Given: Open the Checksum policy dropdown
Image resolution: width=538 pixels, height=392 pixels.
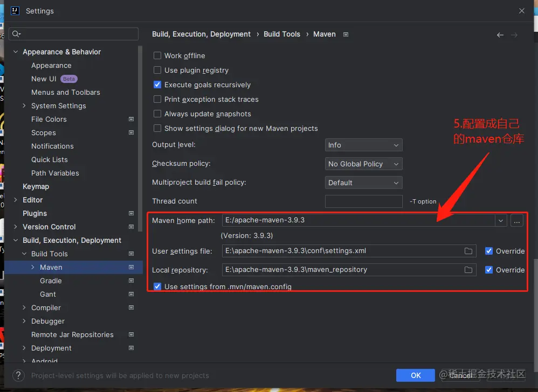Looking at the screenshot, I should tap(363, 164).
